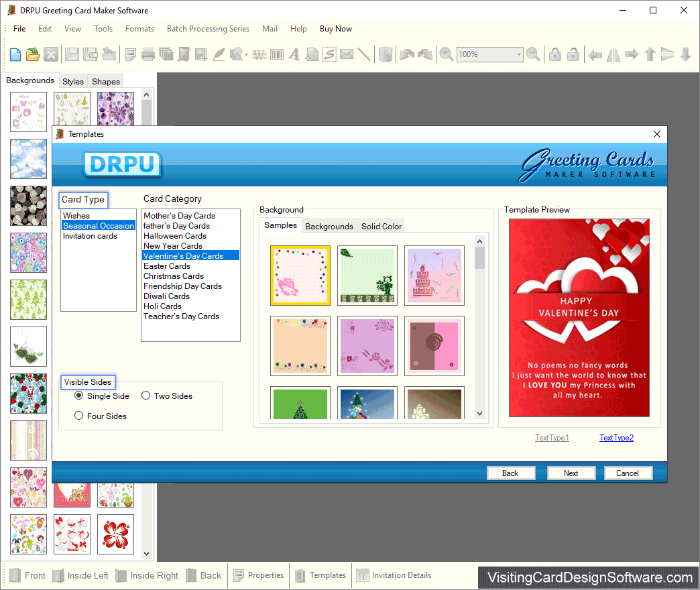The width and height of the screenshot is (700, 590).
Task: Click the TextType2 link
Action: pyautogui.click(x=616, y=438)
